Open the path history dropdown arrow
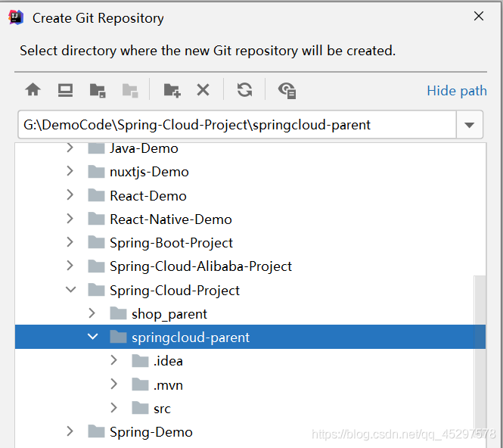The image size is (503, 448). 469,125
